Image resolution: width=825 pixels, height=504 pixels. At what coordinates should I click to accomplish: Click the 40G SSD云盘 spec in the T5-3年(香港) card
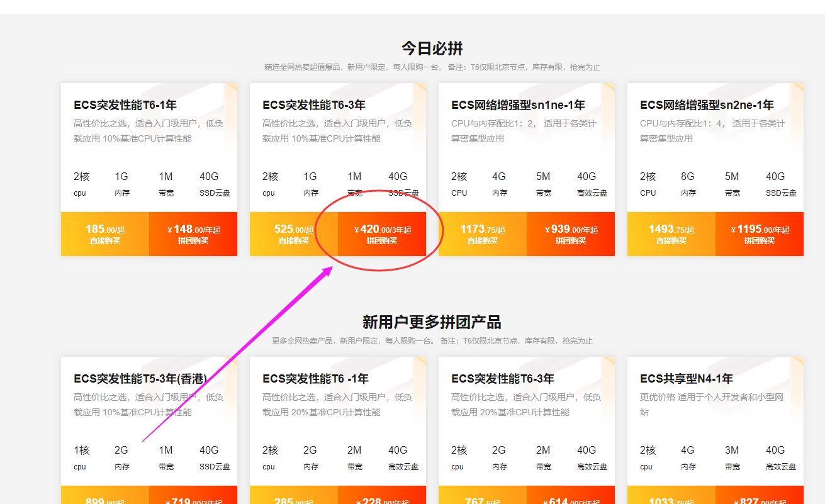click(x=215, y=457)
